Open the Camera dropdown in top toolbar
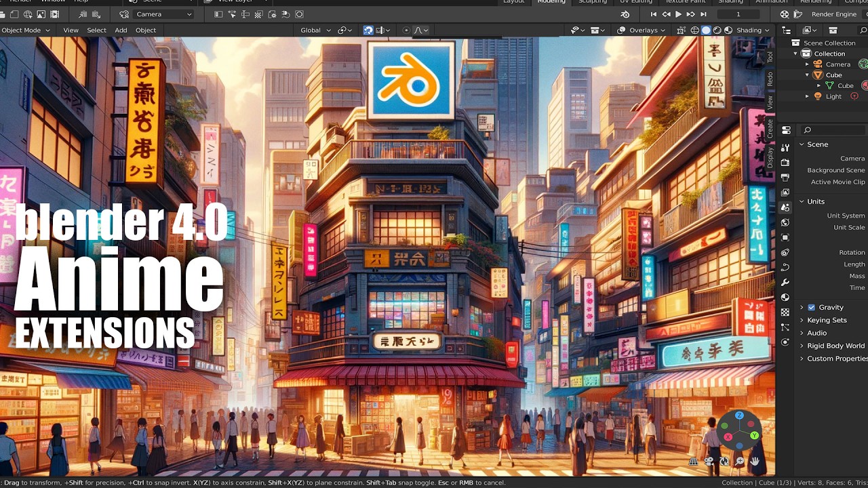This screenshot has height=488, width=868. click(164, 14)
